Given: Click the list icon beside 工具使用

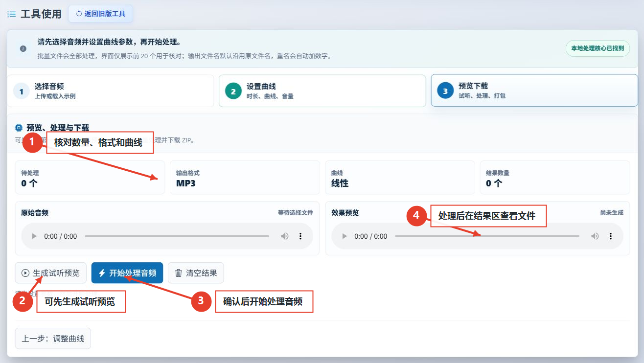Looking at the screenshot, I should point(12,14).
